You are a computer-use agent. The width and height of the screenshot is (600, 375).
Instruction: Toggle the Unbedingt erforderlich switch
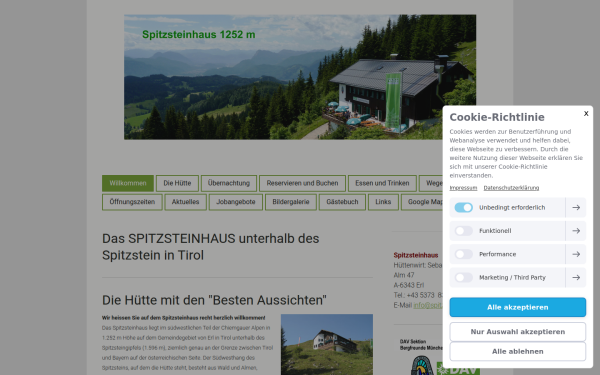(x=463, y=207)
